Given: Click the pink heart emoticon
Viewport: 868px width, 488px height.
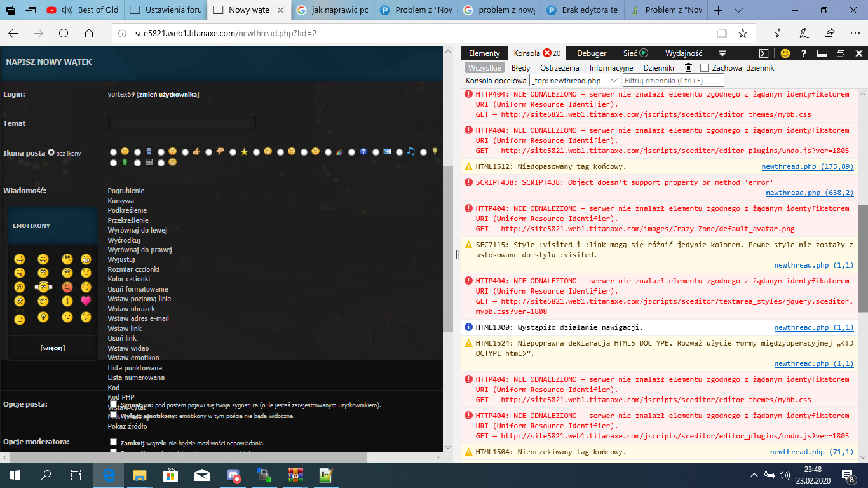Looking at the screenshot, I should coord(86,301).
